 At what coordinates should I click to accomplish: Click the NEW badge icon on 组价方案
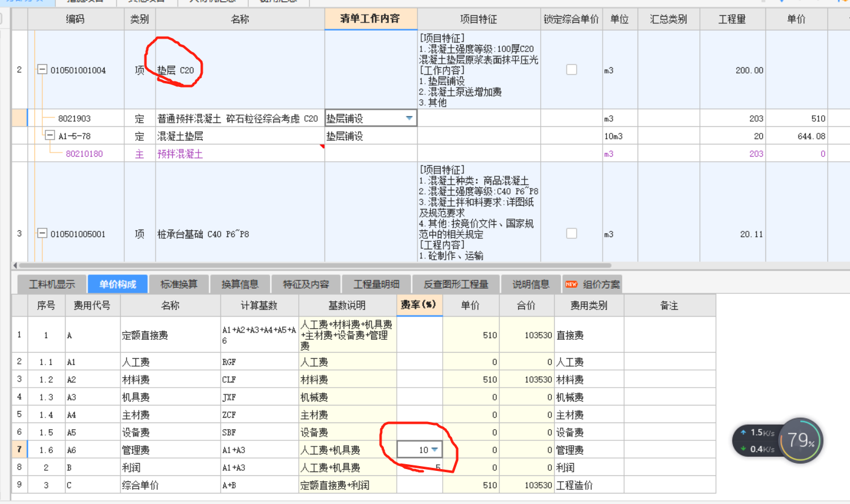(571, 284)
